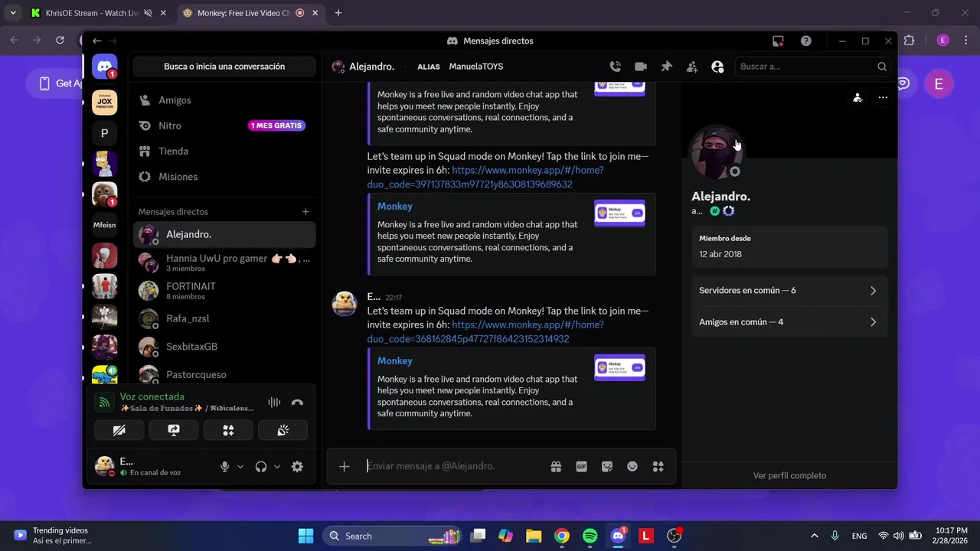Image resolution: width=980 pixels, height=551 pixels.
Task: Open the Mfeisn server icon
Action: pos(105,225)
